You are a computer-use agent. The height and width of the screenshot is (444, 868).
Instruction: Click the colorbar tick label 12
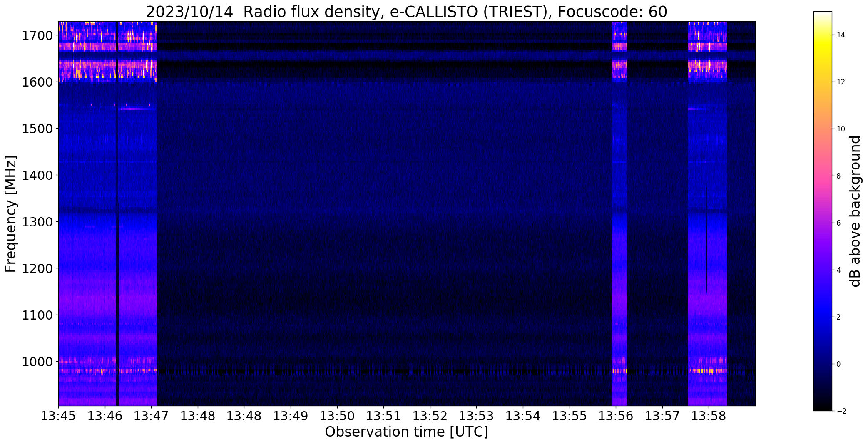[x=841, y=82]
